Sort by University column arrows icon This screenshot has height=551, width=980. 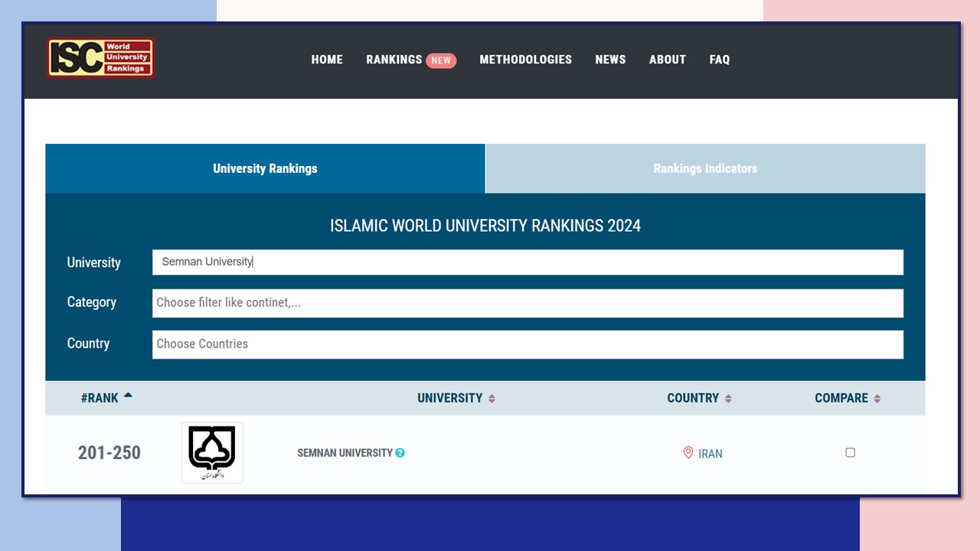(x=492, y=399)
